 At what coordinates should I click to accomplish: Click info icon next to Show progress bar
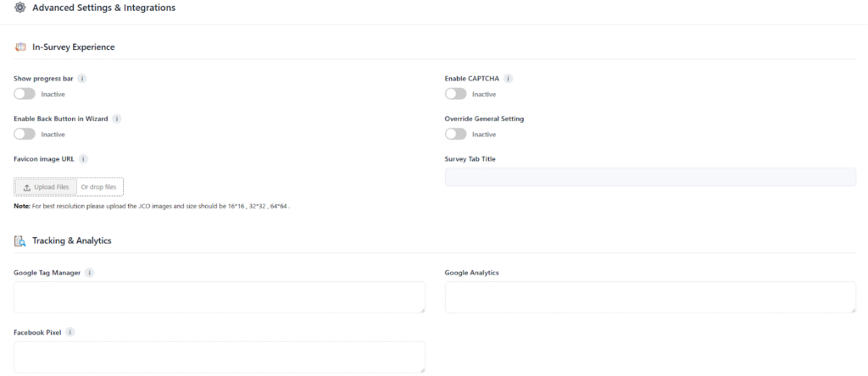(x=82, y=78)
